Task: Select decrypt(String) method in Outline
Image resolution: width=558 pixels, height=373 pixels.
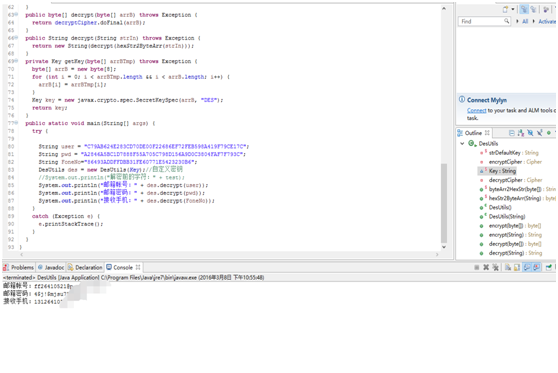Action: 511,253
